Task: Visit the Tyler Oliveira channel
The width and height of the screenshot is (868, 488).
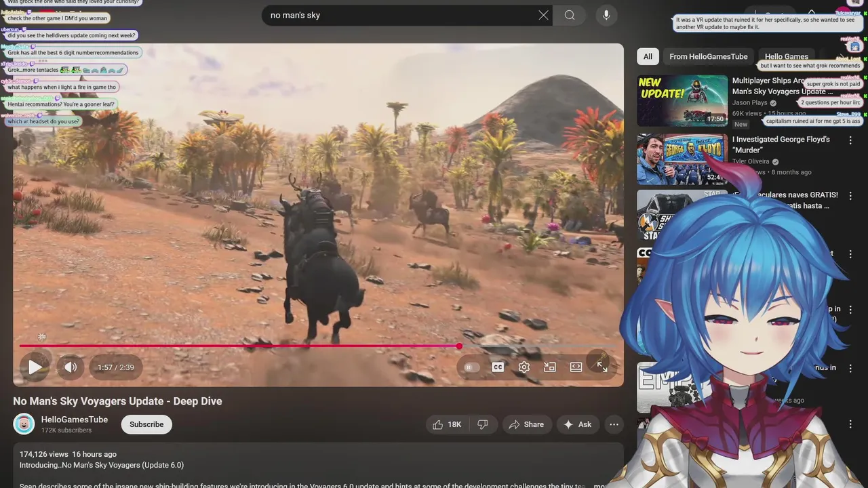Action: 751,161
